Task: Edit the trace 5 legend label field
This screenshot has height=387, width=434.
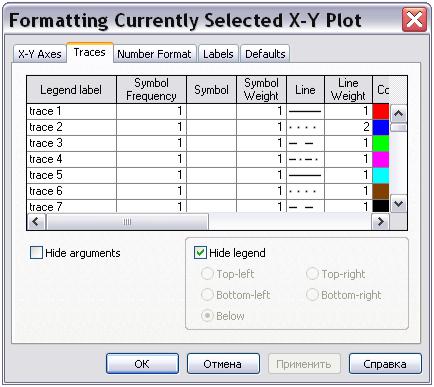Action: [x=71, y=175]
